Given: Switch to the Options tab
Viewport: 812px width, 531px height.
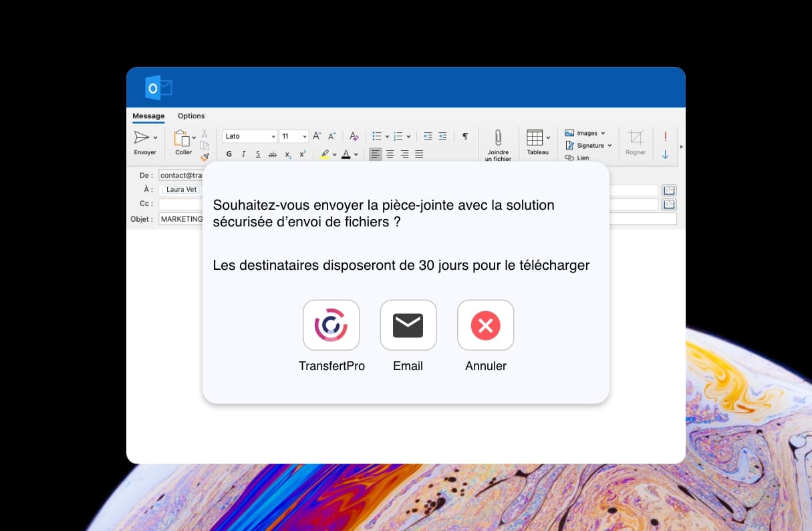Looking at the screenshot, I should point(190,116).
